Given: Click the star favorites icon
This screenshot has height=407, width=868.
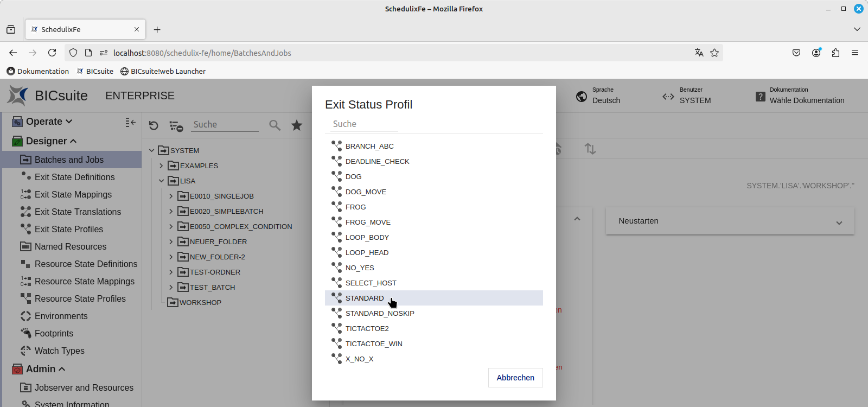Looking at the screenshot, I should tap(297, 125).
